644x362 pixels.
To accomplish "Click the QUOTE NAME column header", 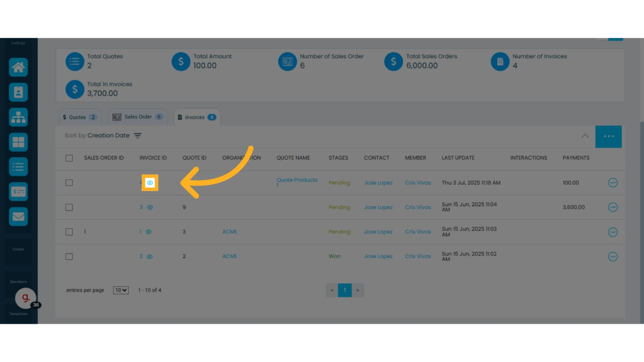I will [293, 158].
